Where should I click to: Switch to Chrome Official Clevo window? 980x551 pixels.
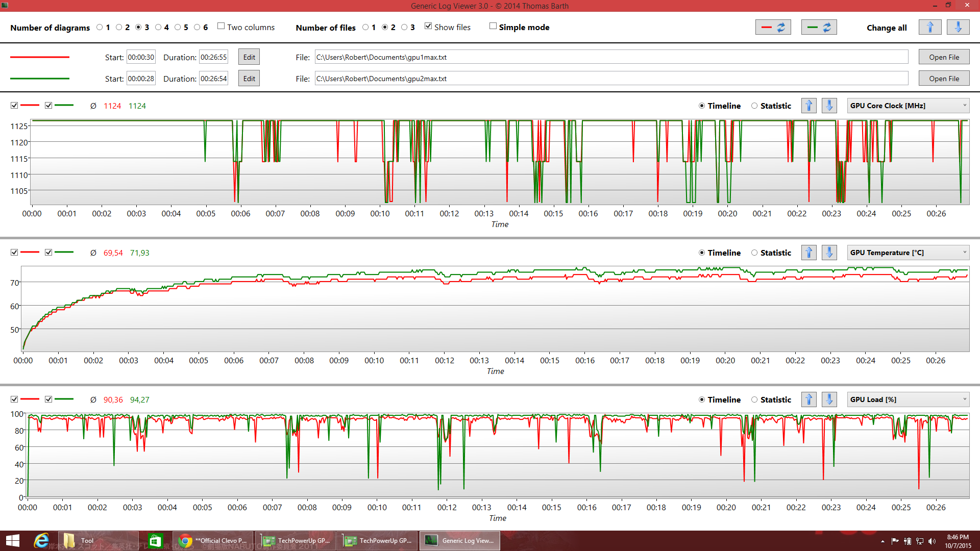click(x=213, y=541)
